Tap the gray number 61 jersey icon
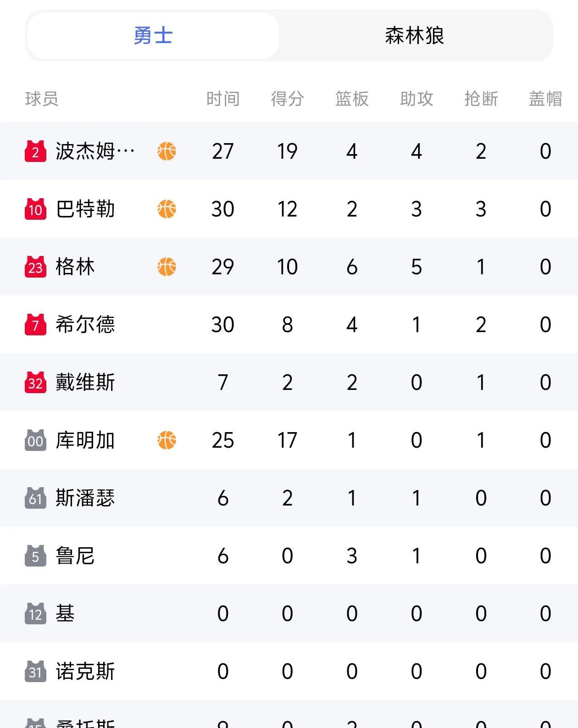578x728 pixels. 35,498
